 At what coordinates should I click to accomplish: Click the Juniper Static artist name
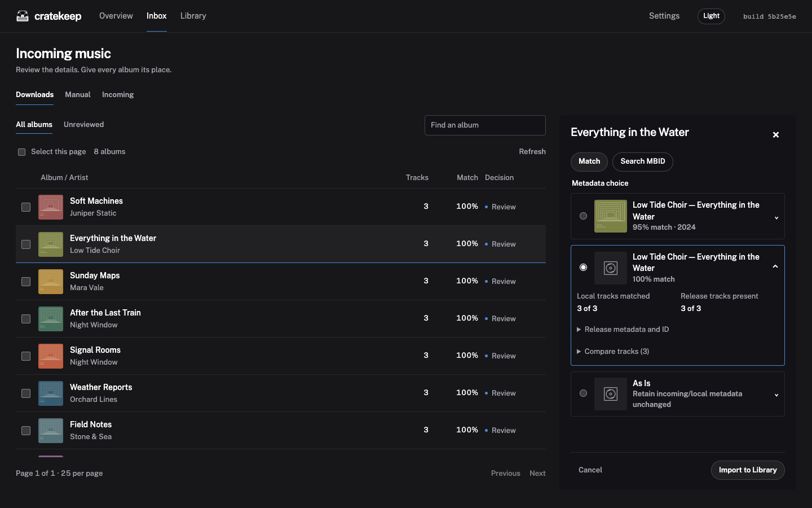[x=93, y=213]
